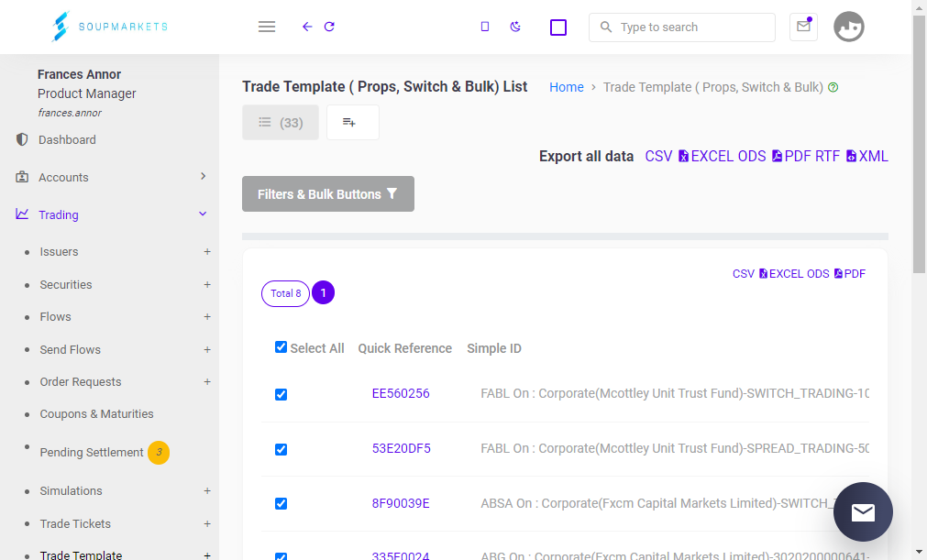This screenshot has width=927, height=560.
Task: Uncheck the 8F90039E row checkbox
Action: pyautogui.click(x=281, y=503)
